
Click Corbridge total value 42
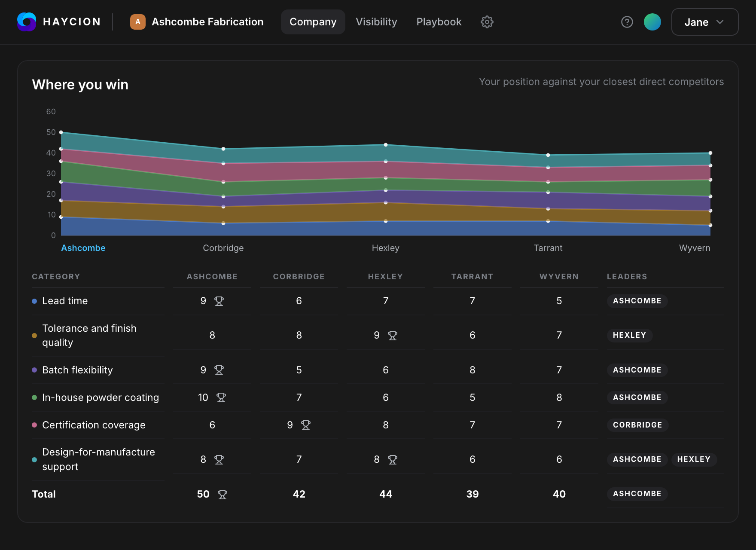299,494
